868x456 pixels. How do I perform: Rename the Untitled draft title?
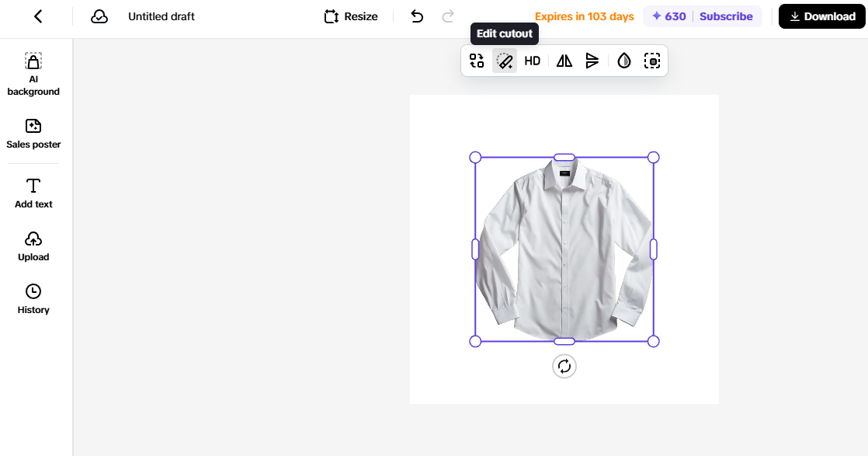click(x=161, y=16)
